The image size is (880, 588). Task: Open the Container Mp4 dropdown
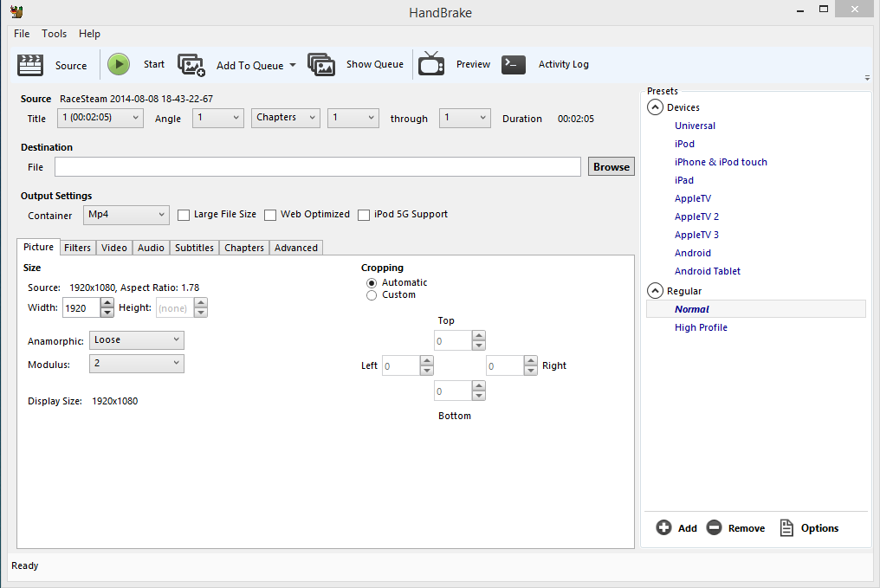point(126,215)
